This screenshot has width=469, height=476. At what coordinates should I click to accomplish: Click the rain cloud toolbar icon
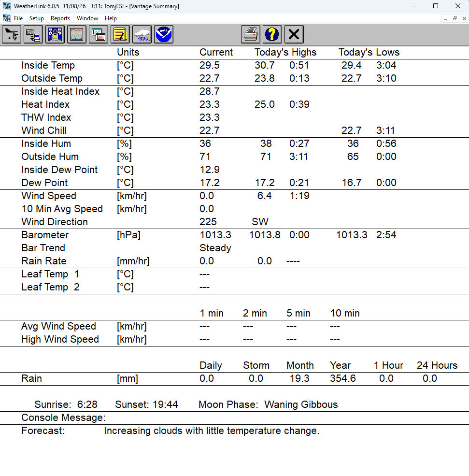click(x=142, y=34)
